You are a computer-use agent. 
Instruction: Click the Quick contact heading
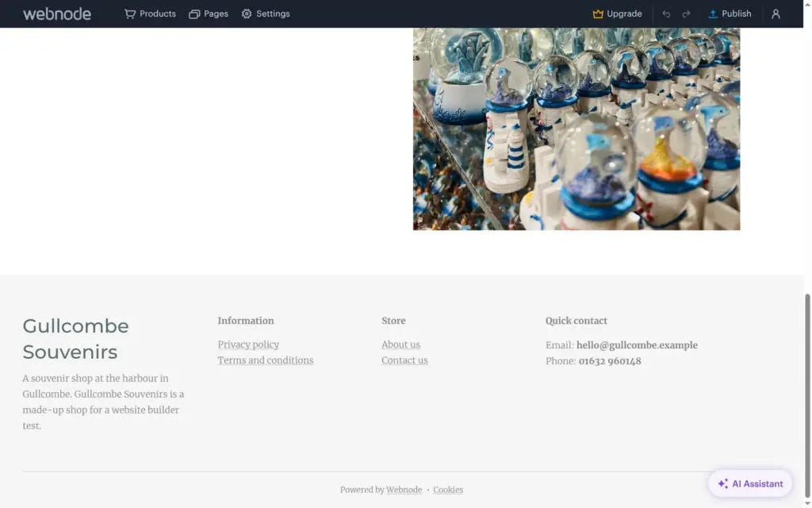click(x=576, y=321)
